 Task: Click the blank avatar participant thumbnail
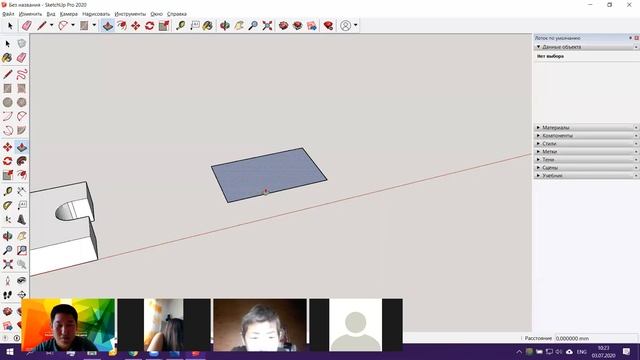[356, 325]
